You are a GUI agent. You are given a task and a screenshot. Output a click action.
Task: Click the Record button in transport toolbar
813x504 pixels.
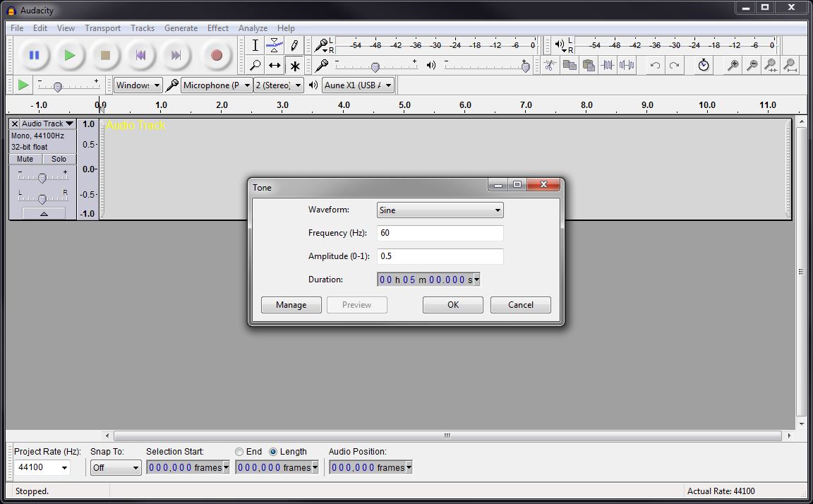pos(217,55)
